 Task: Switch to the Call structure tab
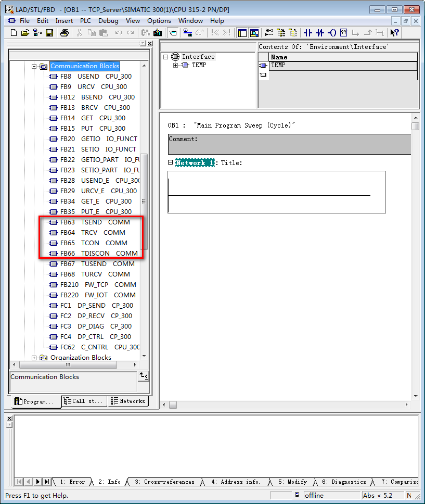pos(84,401)
